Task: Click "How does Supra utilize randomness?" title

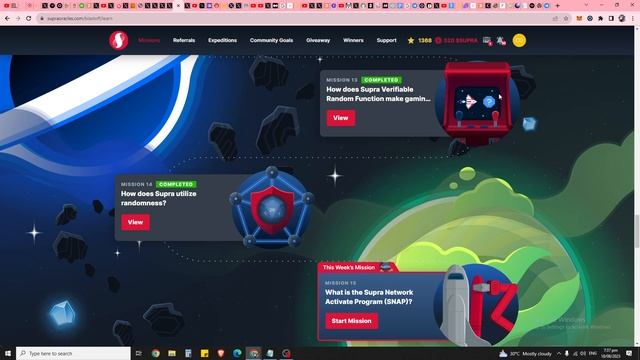Action: coord(159,198)
